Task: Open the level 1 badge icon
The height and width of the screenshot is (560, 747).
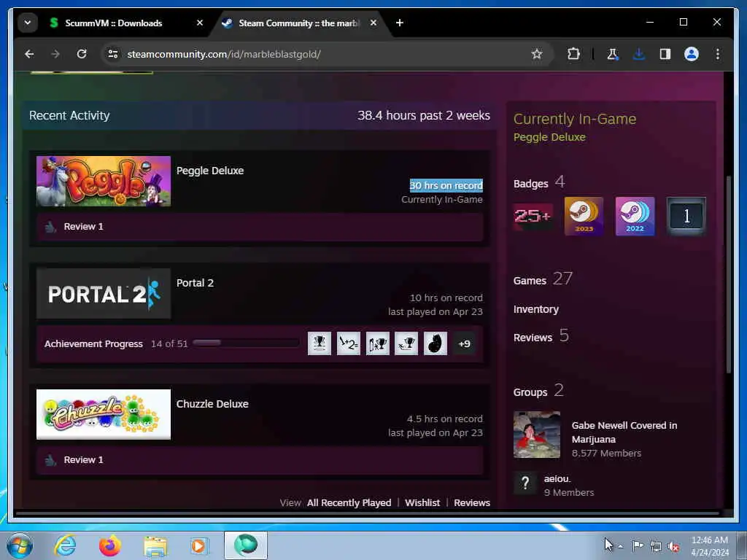Action: click(x=686, y=216)
